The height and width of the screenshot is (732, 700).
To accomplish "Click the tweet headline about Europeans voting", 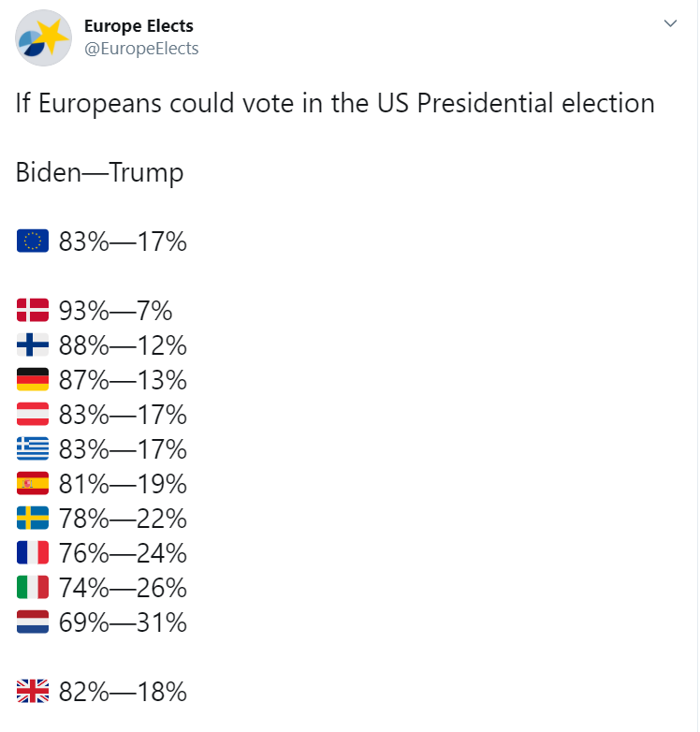I will 335,103.
